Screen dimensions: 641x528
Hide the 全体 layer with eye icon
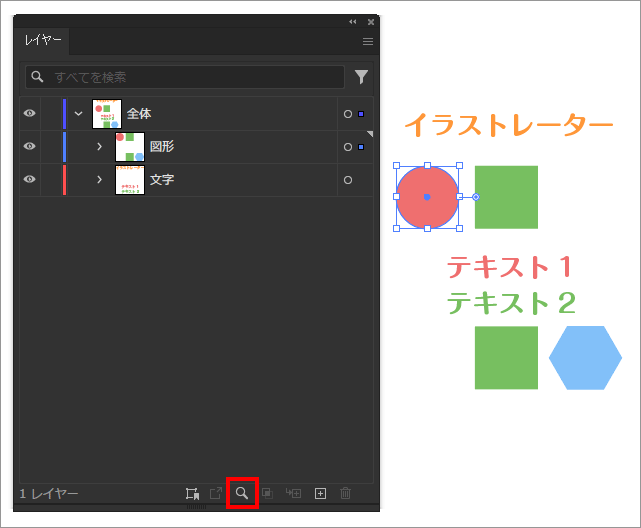pos(29,113)
